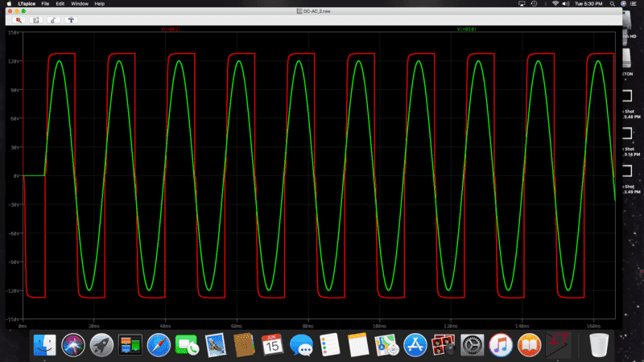Open the Wi-Fi status menu
644x362 pixels.
[555, 4]
